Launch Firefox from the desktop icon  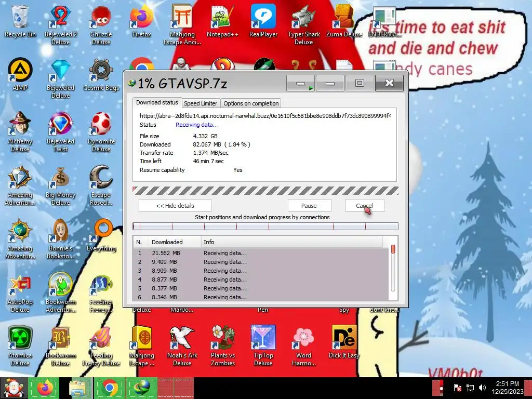click(141, 21)
